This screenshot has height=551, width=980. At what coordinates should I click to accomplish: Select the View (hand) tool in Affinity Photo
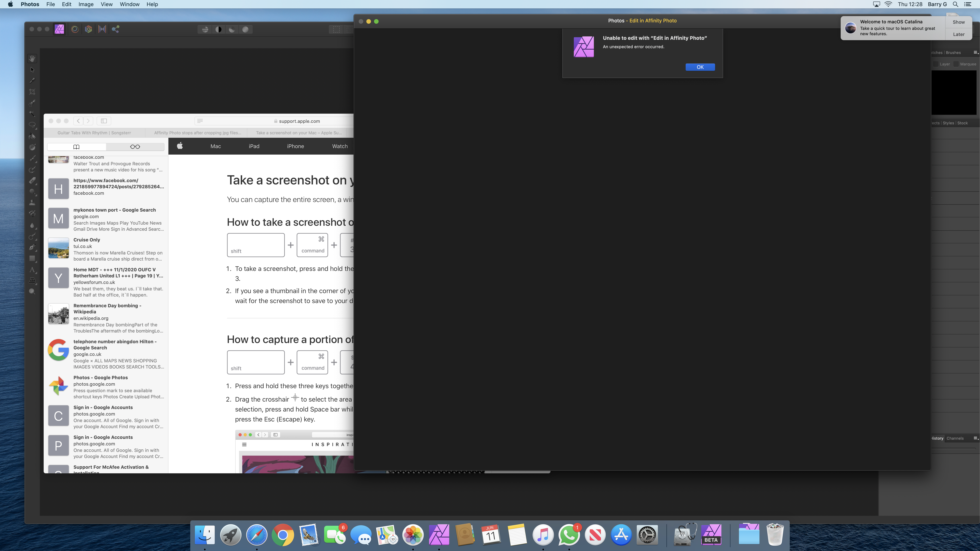point(32,59)
